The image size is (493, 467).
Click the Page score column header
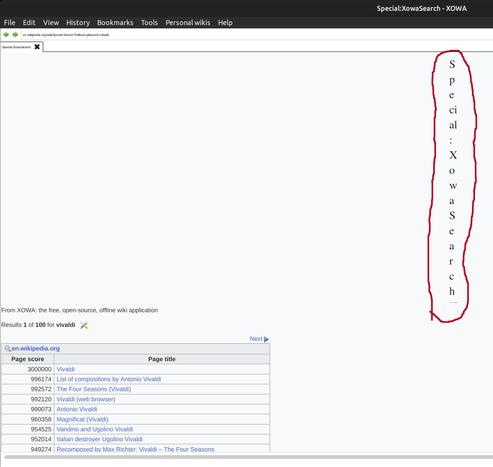(28, 359)
